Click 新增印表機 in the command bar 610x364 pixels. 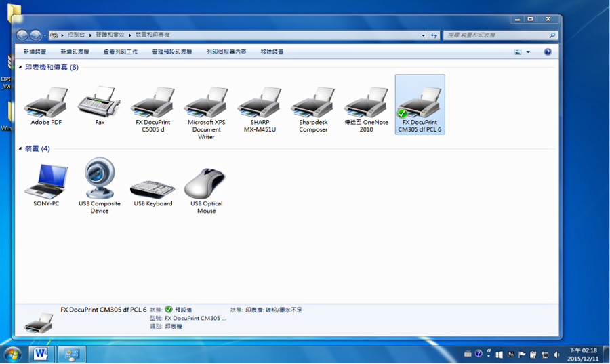click(75, 52)
